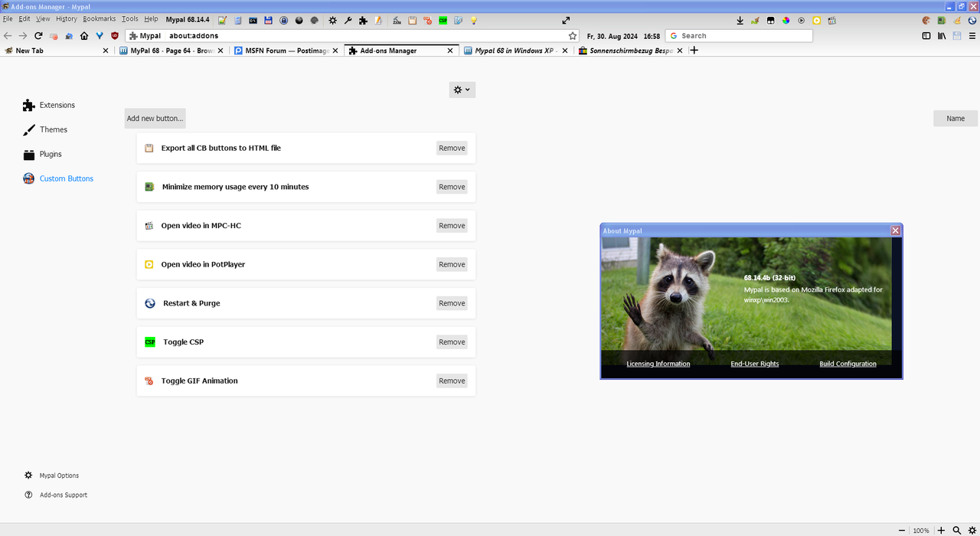Zoom out with the minus icon
The image size is (980, 536).
tap(902, 530)
